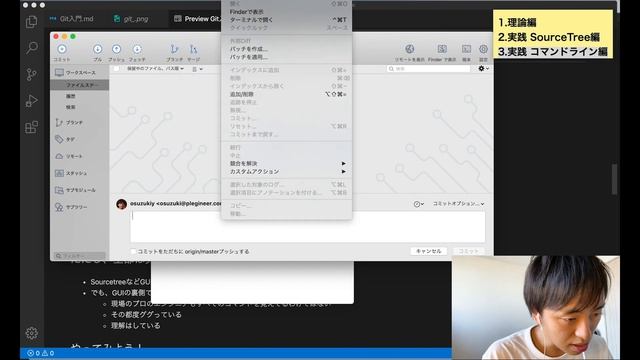Expand サブモジュール section in sidebar

tap(75, 190)
